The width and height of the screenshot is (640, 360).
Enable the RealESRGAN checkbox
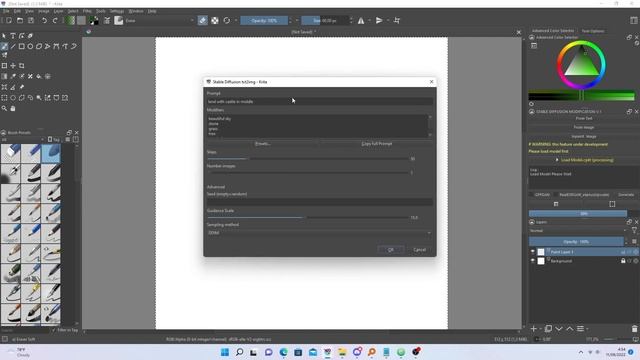(556, 195)
